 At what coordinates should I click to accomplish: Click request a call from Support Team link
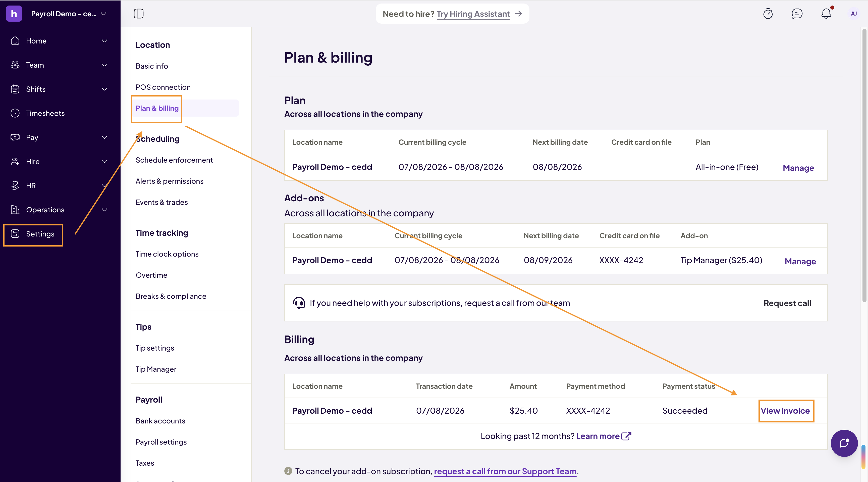coord(505,471)
